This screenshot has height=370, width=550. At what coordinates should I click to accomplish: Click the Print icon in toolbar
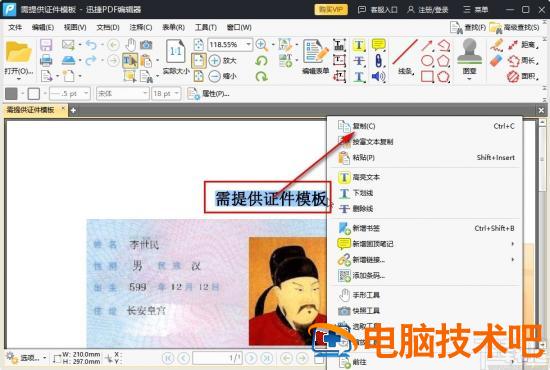coord(46,60)
